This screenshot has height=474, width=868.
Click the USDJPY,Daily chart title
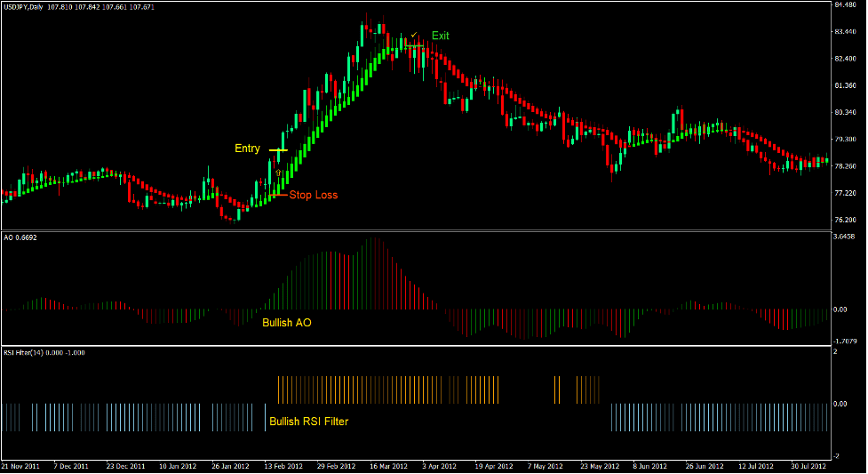click(x=27, y=8)
